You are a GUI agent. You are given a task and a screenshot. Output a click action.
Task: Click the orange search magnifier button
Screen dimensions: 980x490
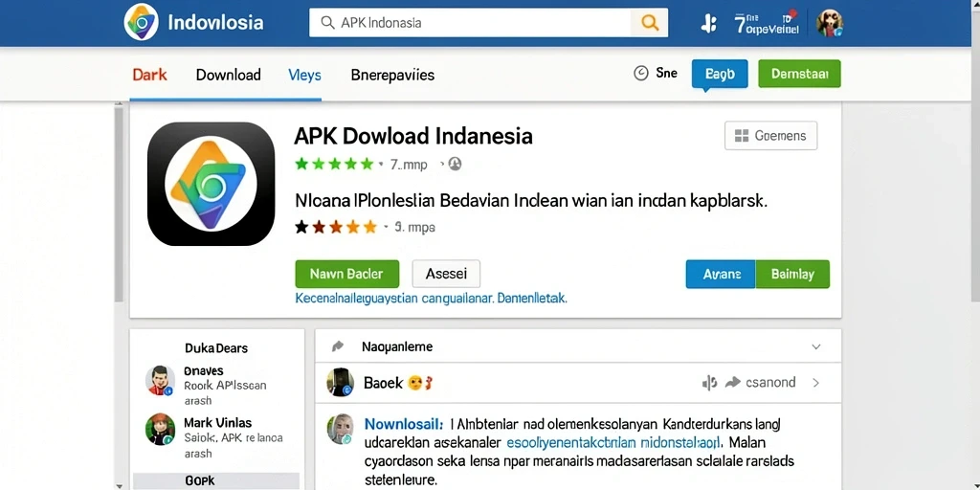[x=650, y=23]
